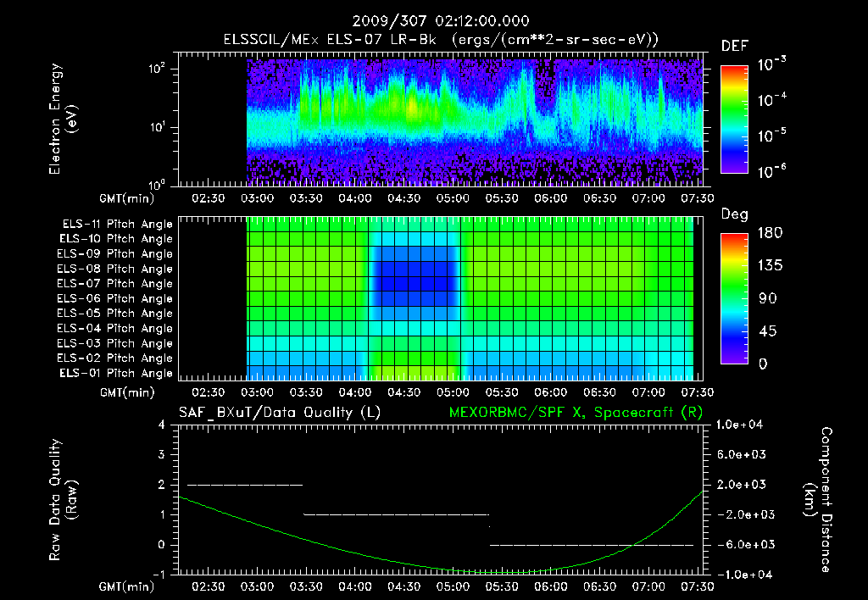Click the '1.0e+04' right axis tick label

coord(739,425)
